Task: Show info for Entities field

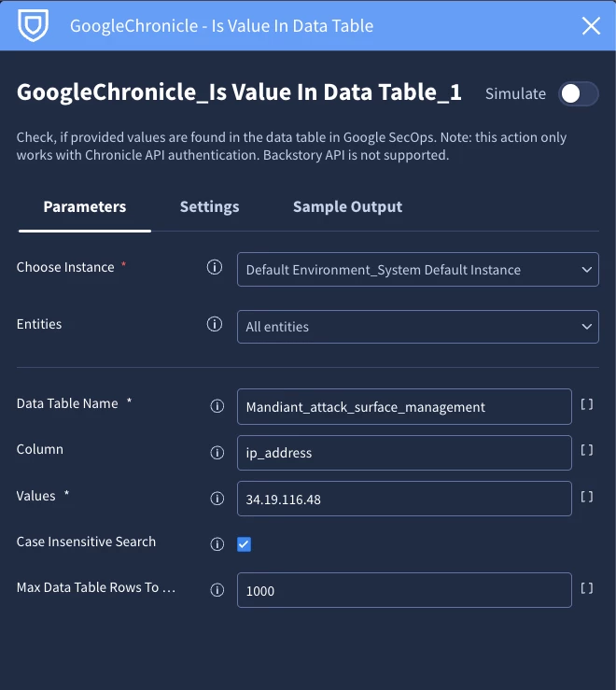Action: [215, 324]
